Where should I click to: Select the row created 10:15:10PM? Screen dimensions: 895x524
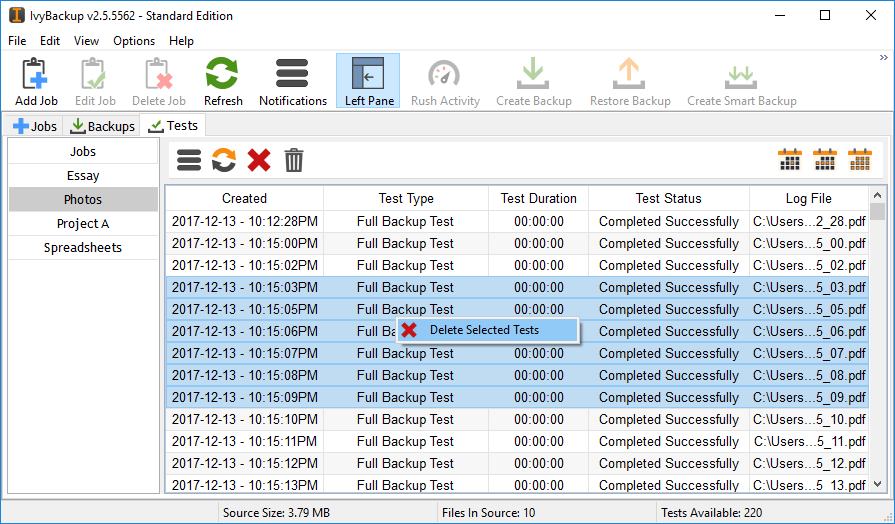[x=517, y=420]
